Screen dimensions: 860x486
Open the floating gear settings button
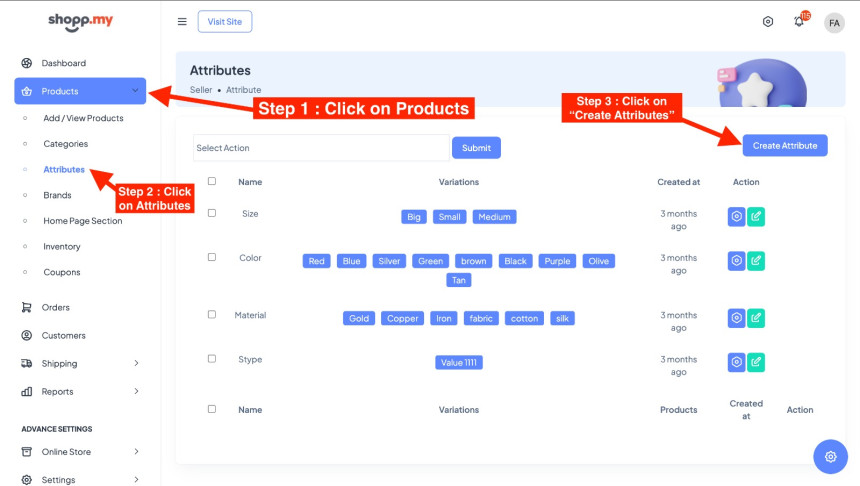click(x=830, y=457)
